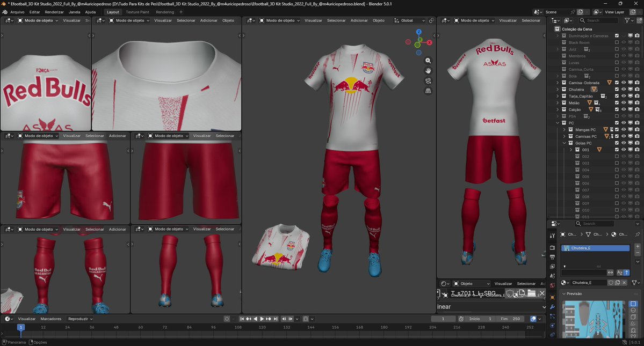The image size is (644, 346).
Task: Click the Fim 250 end frame field
Action: point(510,319)
